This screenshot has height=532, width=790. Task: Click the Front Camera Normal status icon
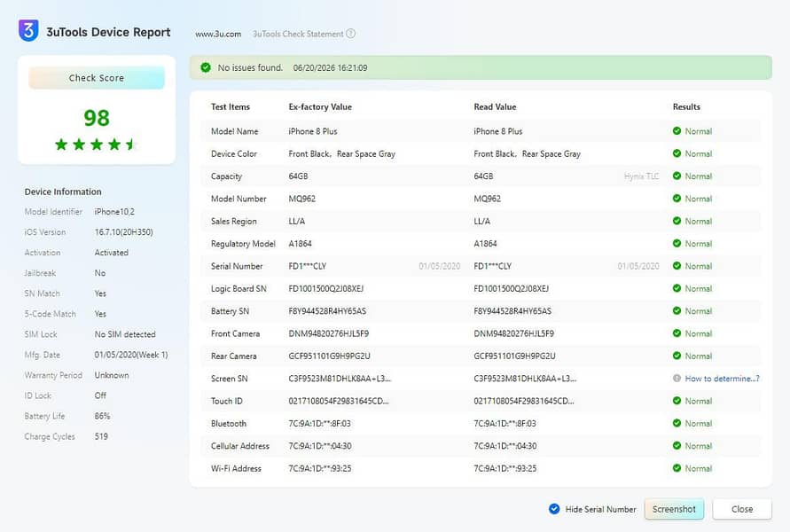[677, 333]
